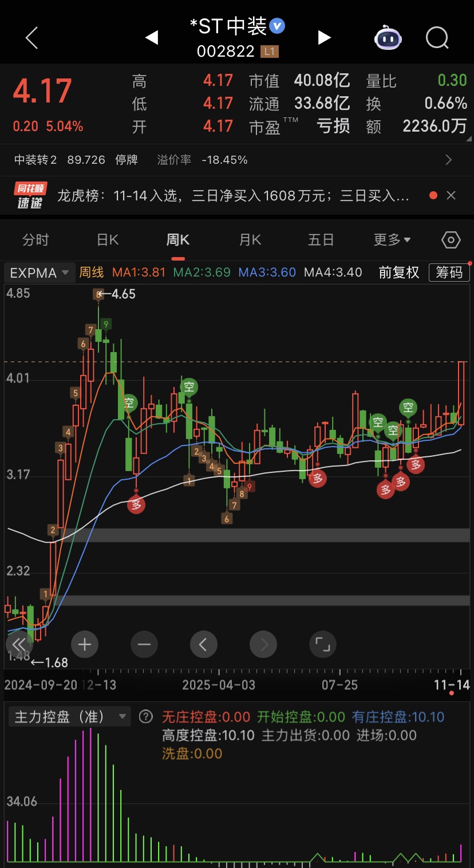Jump to earliest data with double-chevron button
The width and height of the screenshot is (474, 868).
coord(19,645)
